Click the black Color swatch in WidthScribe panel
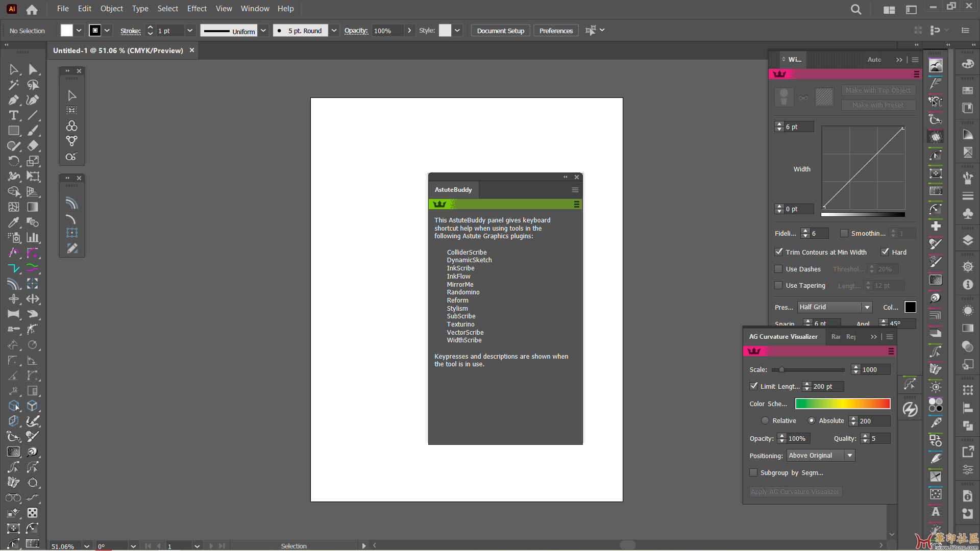The image size is (980, 551). (910, 307)
